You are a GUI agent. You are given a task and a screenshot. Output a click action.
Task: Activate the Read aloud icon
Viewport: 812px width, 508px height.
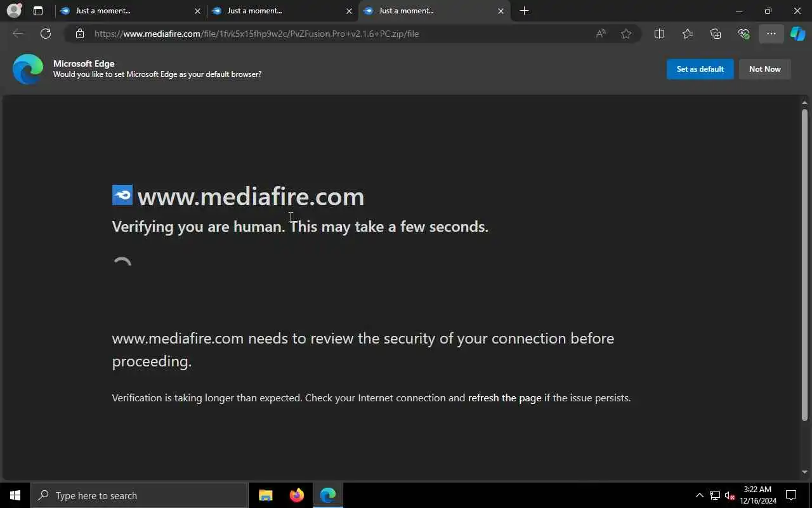coord(601,34)
